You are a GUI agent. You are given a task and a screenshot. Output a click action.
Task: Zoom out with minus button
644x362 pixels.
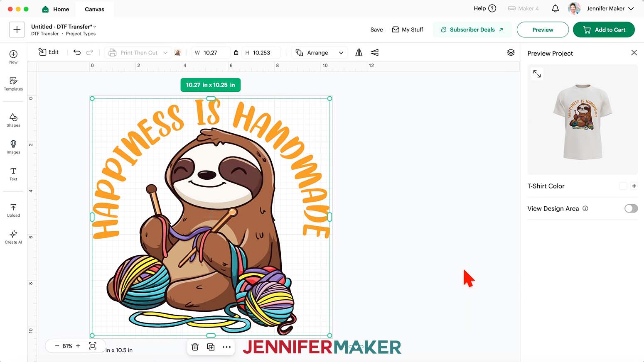click(57, 346)
